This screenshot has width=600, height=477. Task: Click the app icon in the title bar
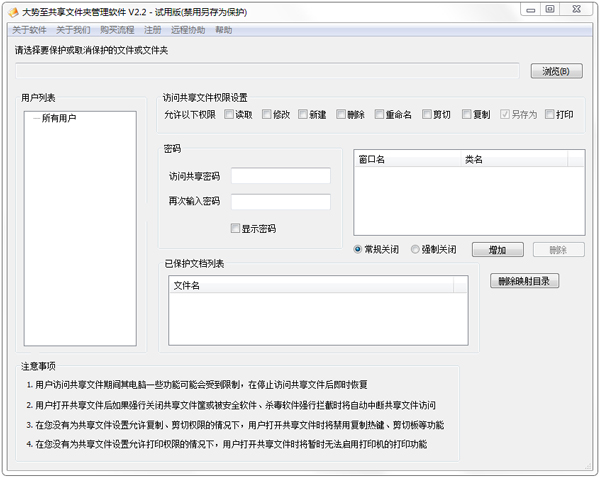click(13, 12)
